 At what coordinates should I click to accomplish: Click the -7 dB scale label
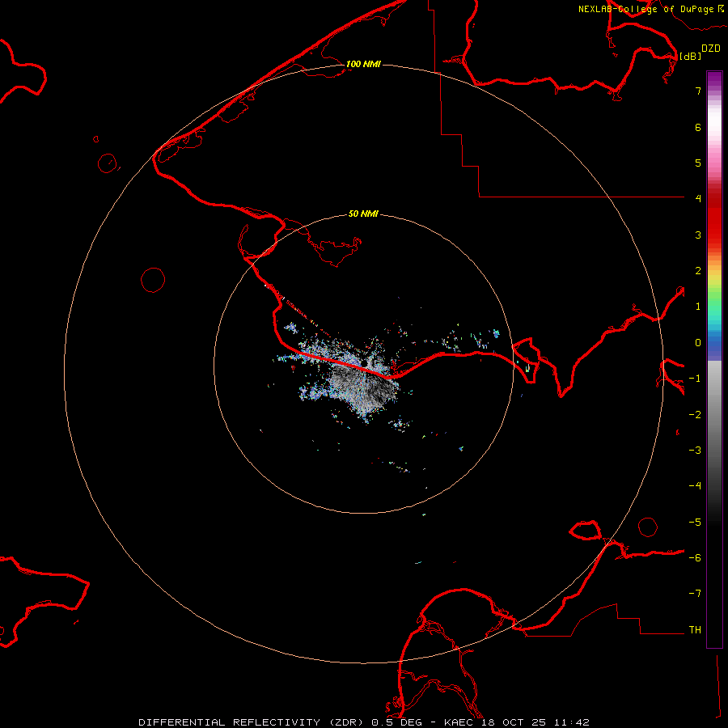[x=695, y=594]
